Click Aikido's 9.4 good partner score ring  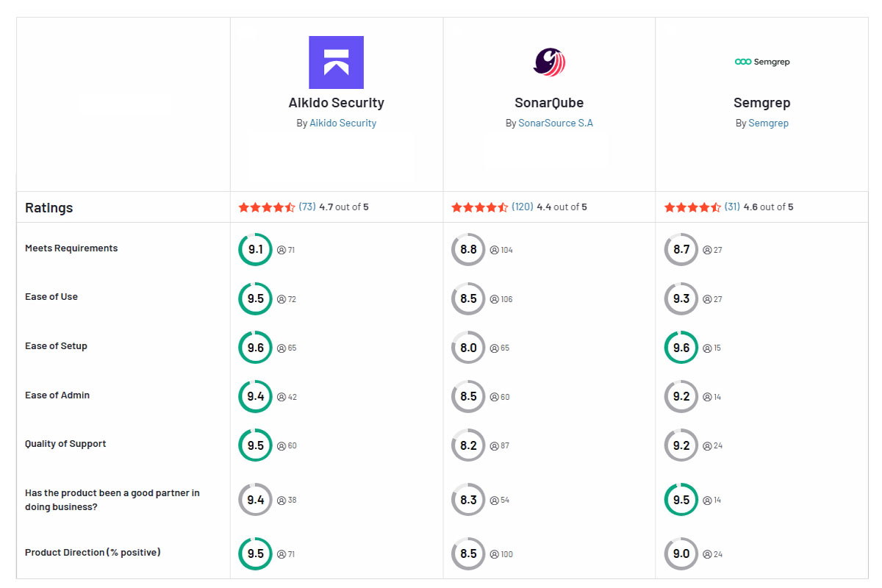pos(255,500)
